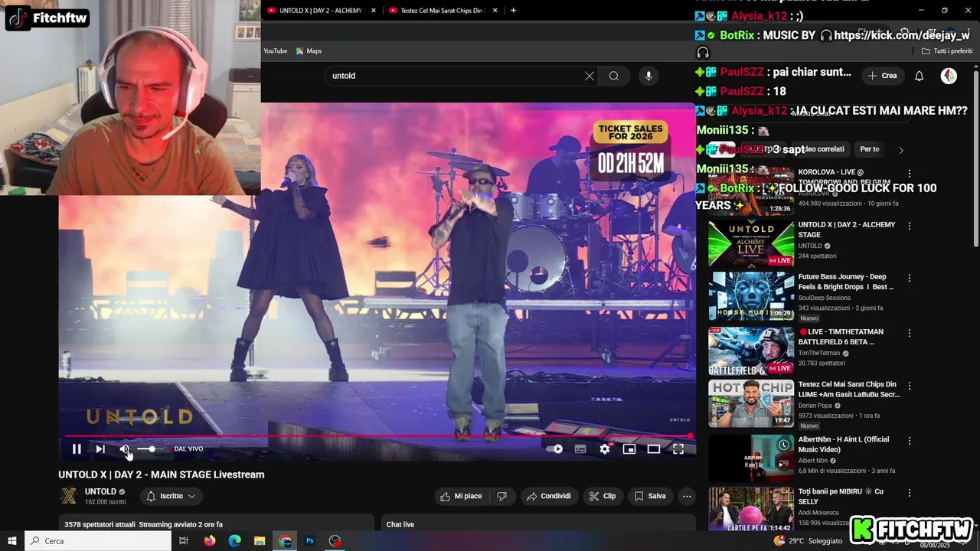Save the video with Salva
This screenshot has width=980, height=551.
(650, 496)
